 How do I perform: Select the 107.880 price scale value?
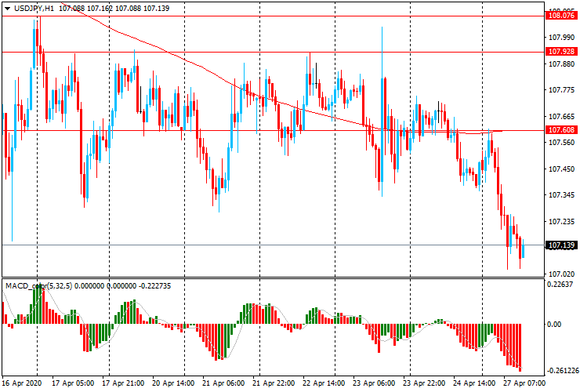pyautogui.click(x=561, y=64)
